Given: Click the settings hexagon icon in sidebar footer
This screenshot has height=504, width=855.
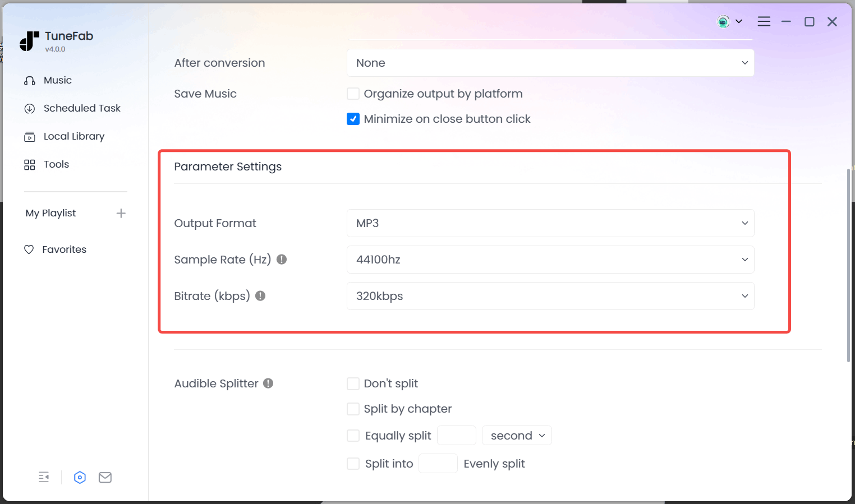Looking at the screenshot, I should click(80, 477).
